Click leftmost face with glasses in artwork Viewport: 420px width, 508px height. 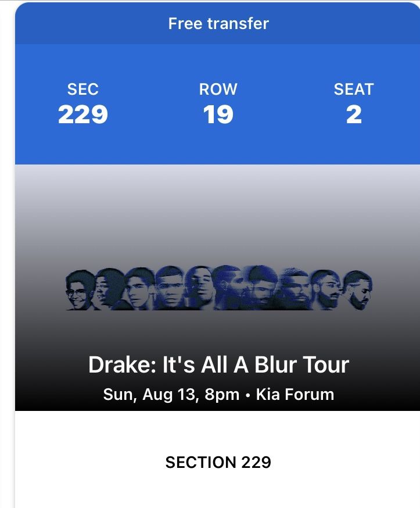pos(78,289)
